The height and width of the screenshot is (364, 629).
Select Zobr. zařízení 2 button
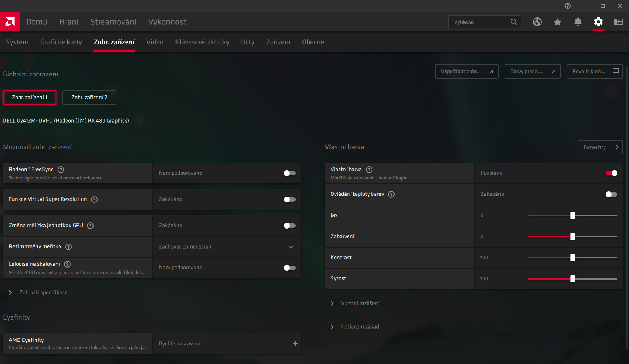click(89, 98)
